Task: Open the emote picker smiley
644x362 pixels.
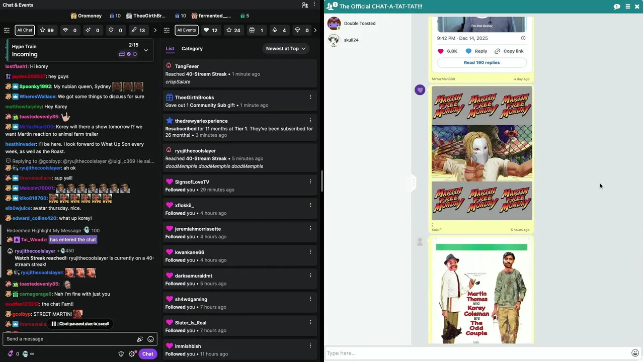Action: coord(150,339)
